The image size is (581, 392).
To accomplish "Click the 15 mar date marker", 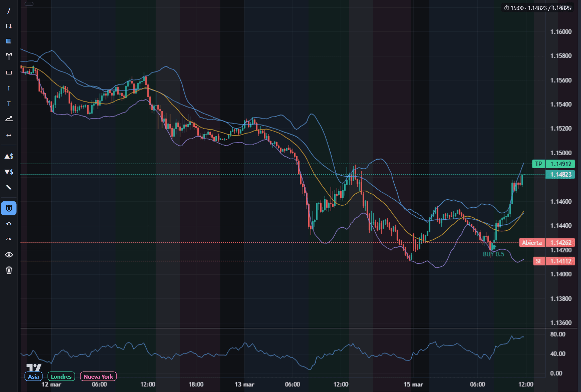I will 413,384.
